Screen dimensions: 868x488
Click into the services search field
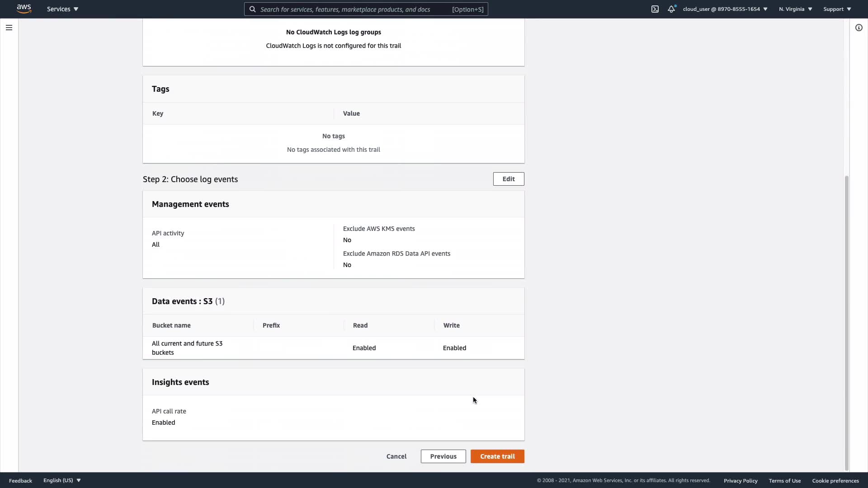353,9
